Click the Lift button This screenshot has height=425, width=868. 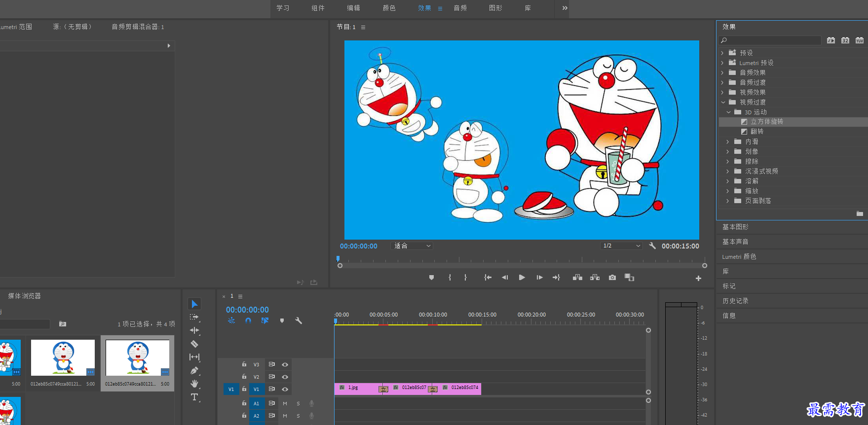coord(577,278)
